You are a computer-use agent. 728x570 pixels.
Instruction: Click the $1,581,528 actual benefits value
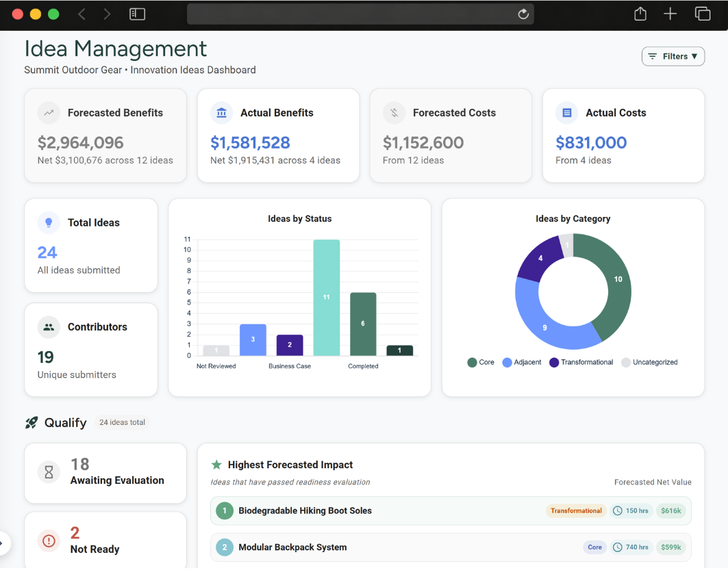click(x=250, y=142)
